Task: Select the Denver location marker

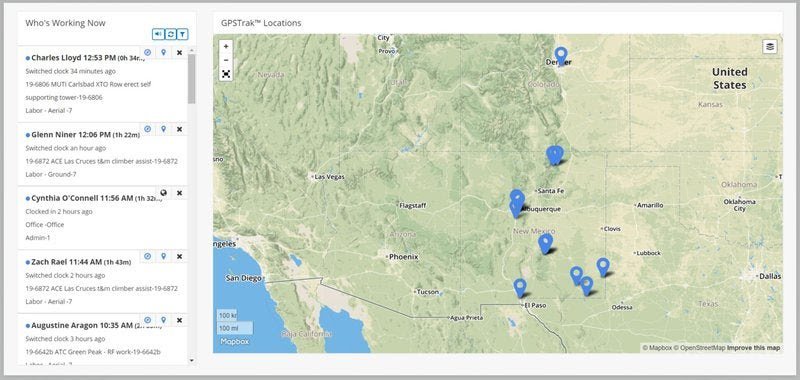Action: [561, 56]
